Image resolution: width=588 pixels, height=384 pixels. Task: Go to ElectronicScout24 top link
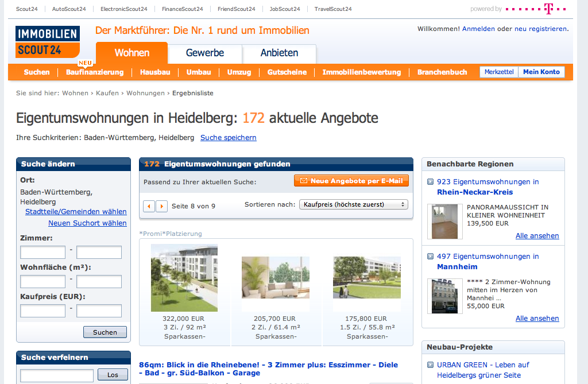pyautogui.click(x=124, y=9)
